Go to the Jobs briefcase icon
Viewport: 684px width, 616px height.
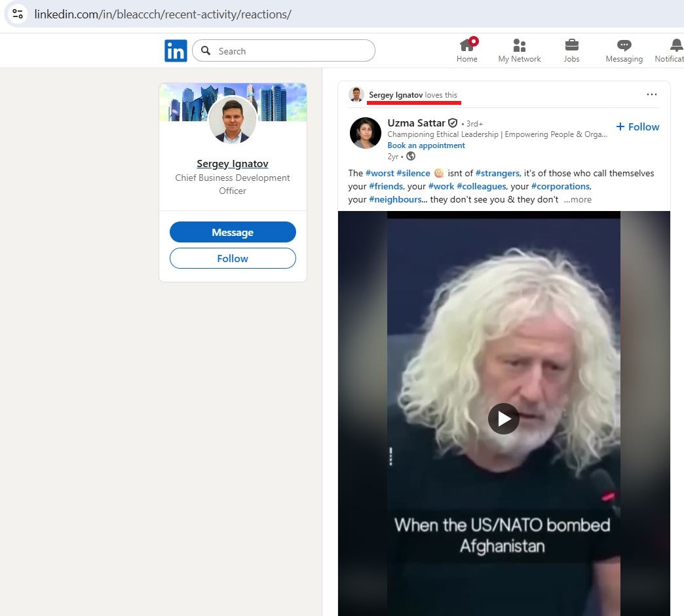[x=571, y=45]
